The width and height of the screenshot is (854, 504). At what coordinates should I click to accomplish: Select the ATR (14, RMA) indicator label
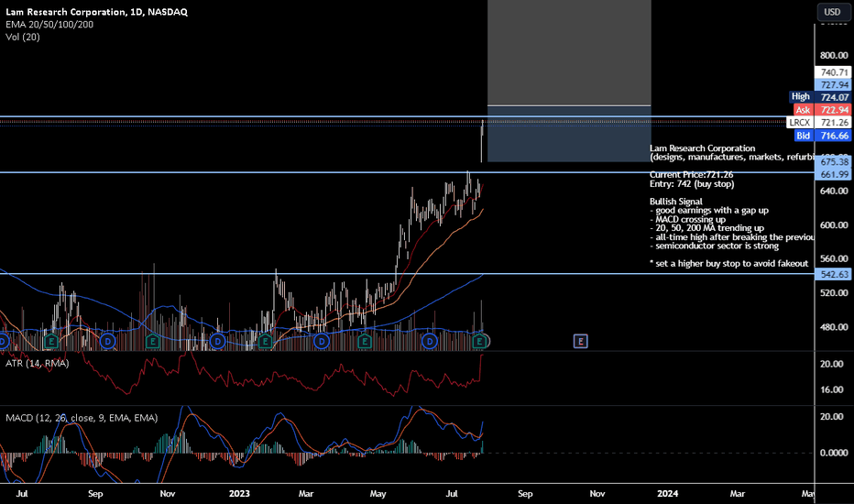coord(37,363)
